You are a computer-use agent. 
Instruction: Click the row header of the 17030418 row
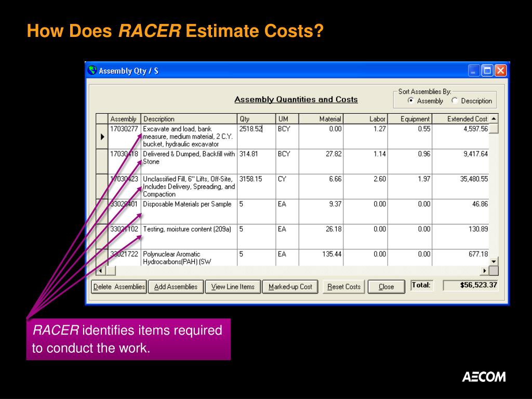point(102,162)
